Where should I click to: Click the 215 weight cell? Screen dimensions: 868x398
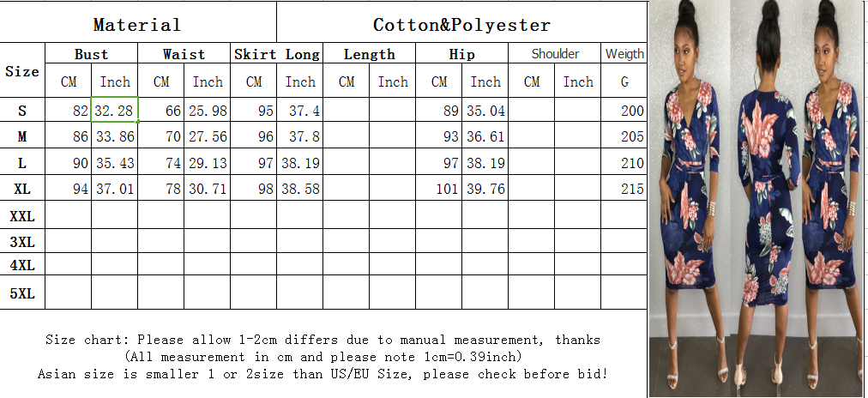(x=624, y=189)
